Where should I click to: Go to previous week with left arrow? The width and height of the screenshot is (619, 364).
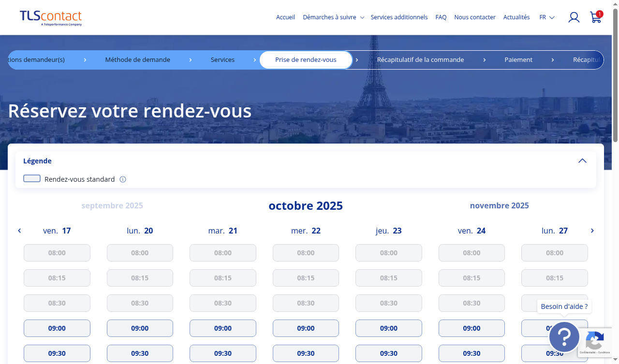pyautogui.click(x=19, y=231)
